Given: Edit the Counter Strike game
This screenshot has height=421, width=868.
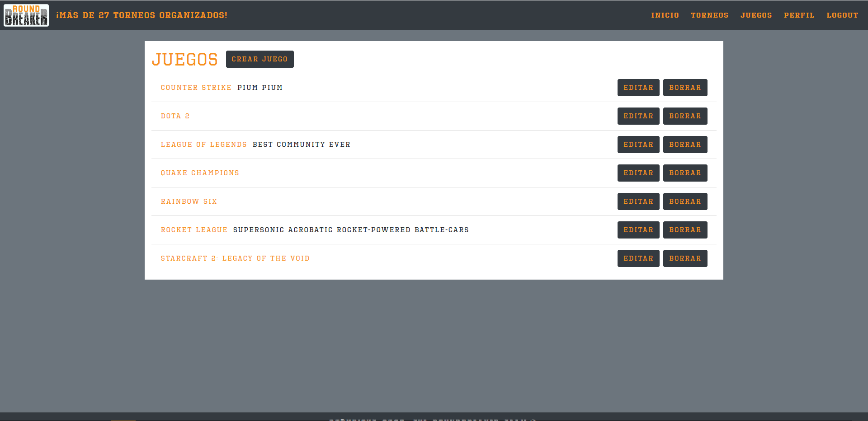Looking at the screenshot, I should point(638,88).
